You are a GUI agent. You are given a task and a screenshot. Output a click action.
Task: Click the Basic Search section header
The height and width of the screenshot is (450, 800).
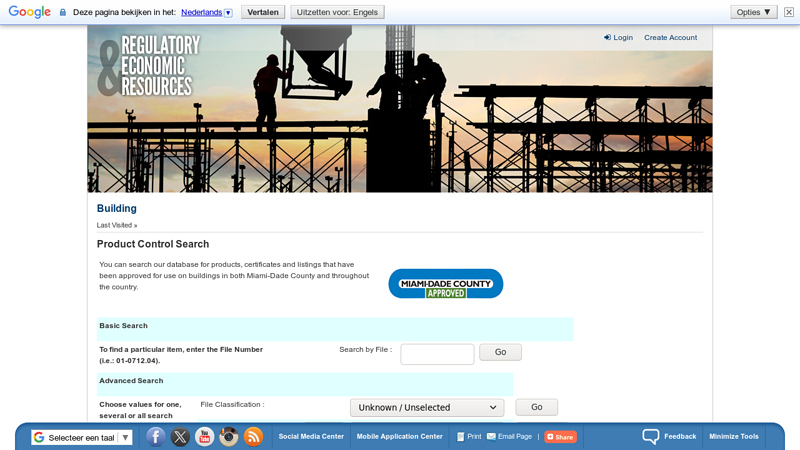coord(335,329)
